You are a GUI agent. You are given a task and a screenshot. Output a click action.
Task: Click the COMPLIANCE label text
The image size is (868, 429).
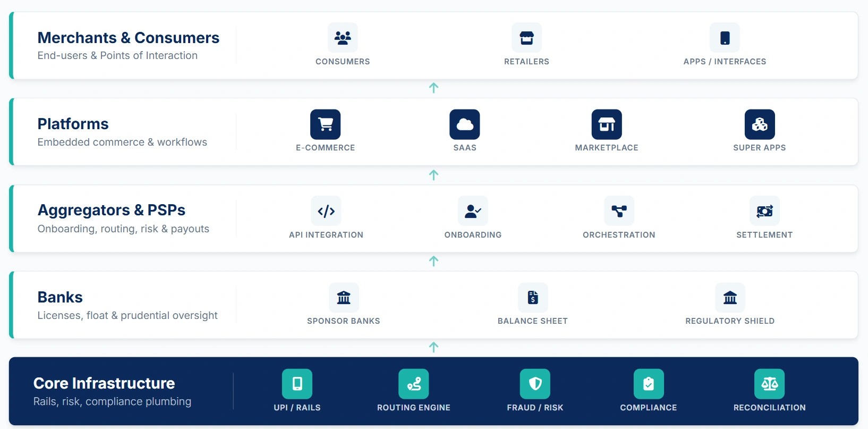649,408
